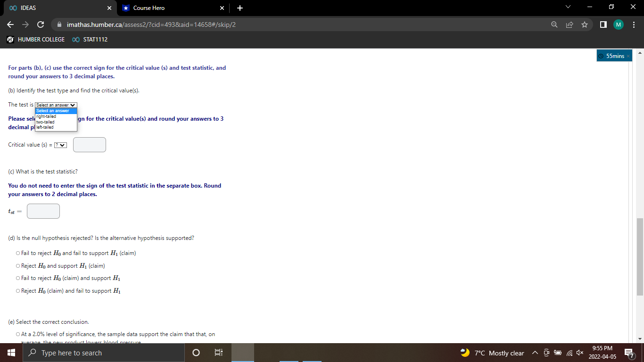Open the M profile avatar icon
The height and width of the screenshot is (362, 644).
[618, 25]
